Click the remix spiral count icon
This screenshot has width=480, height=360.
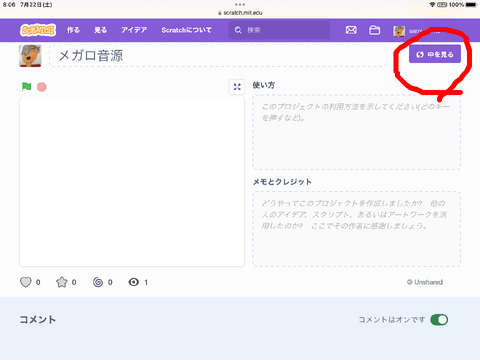coord(98,282)
